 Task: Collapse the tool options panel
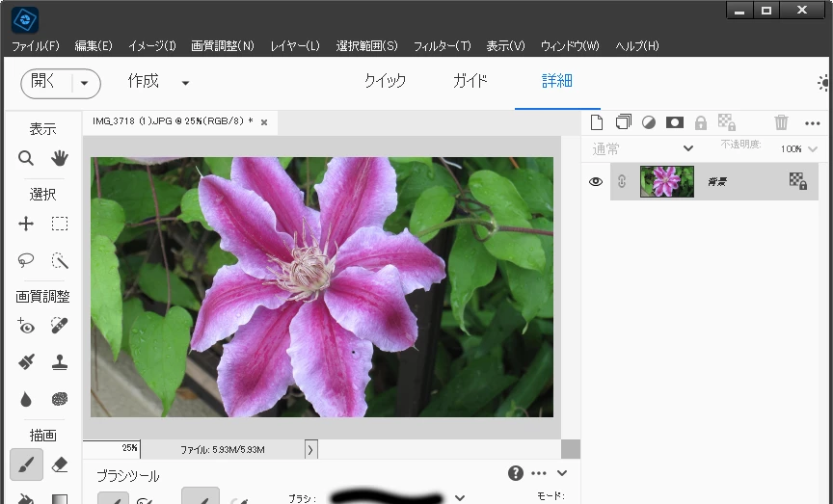(562, 472)
